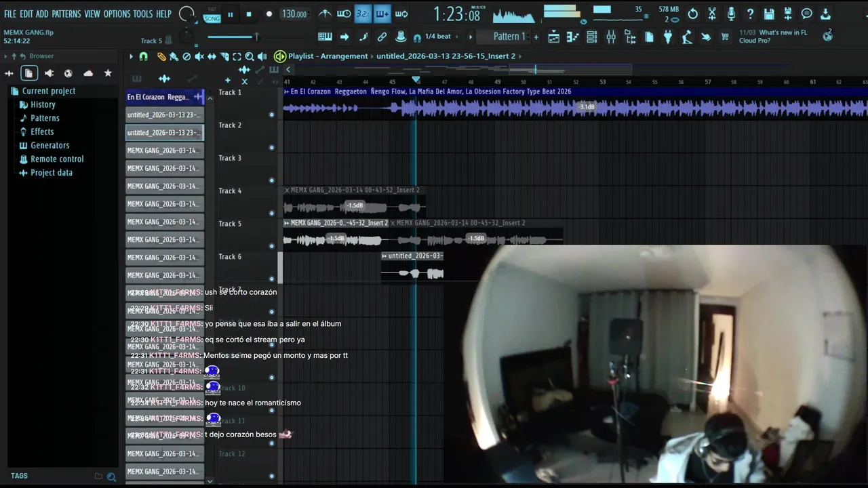Switch to PAT pattern mode

(212, 9)
